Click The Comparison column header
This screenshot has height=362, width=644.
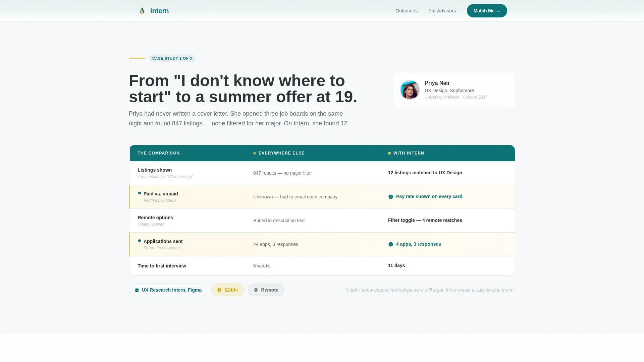(x=159, y=153)
